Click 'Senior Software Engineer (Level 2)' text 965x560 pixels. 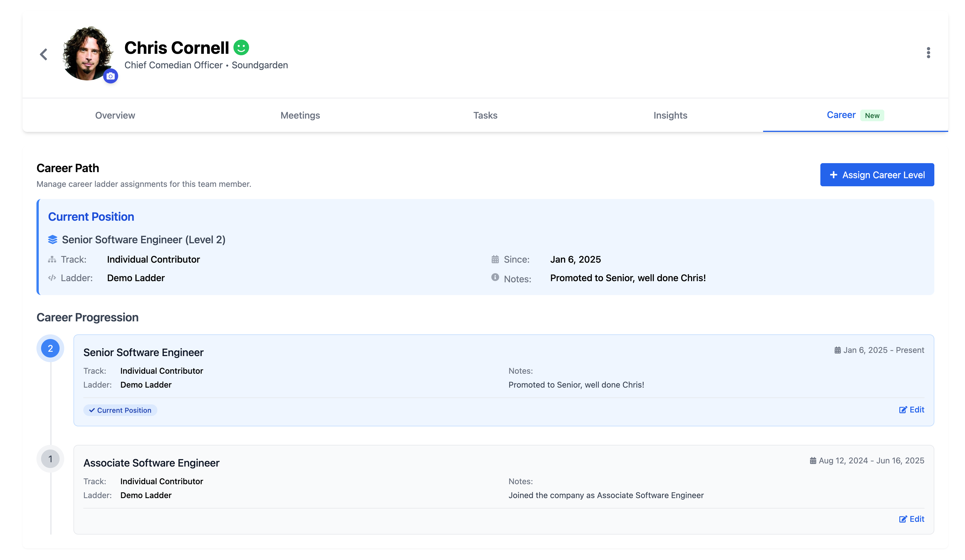(143, 240)
